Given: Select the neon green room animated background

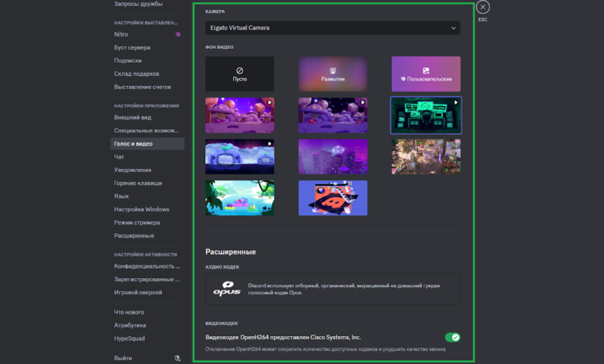Looking at the screenshot, I should [425, 115].
